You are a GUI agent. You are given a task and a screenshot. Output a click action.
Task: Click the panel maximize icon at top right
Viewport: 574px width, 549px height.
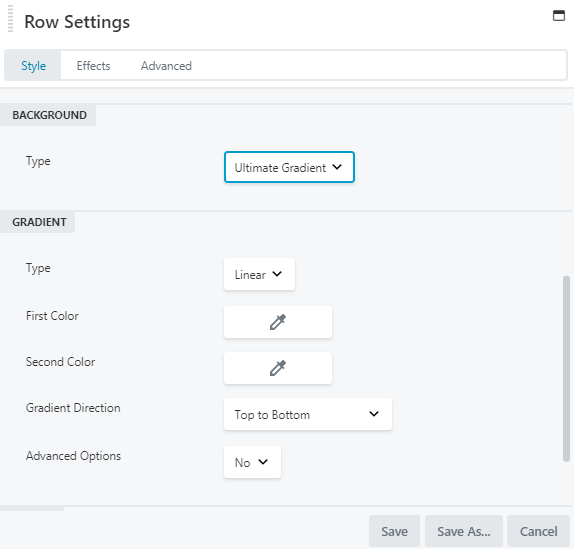(x=559, y=16)
